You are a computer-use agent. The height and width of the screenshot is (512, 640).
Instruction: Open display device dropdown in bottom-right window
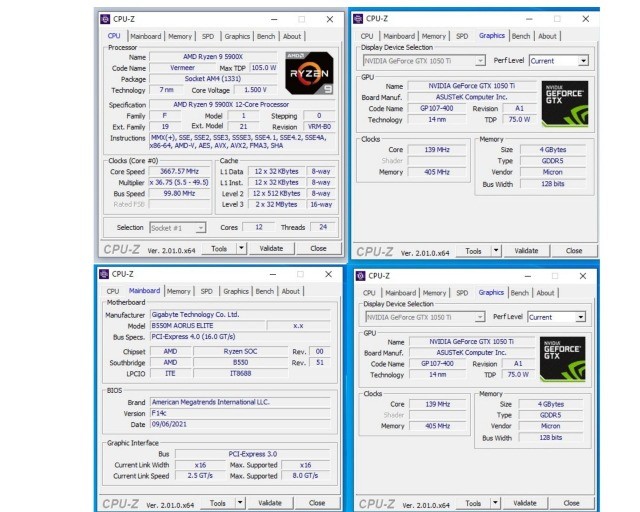tap(425, 317)
